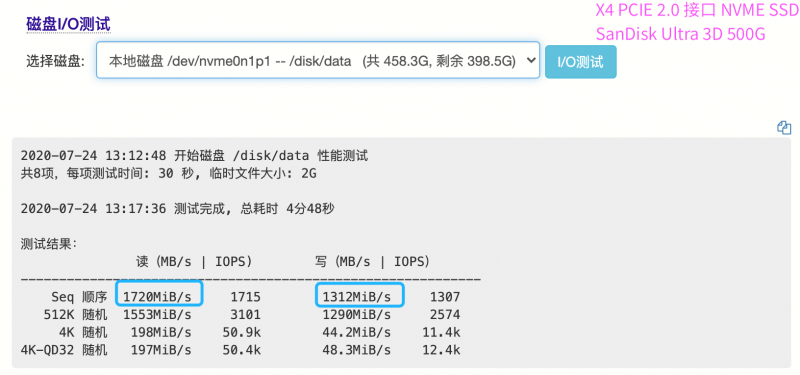Viewport: 800px width, 375px height.
Task: Click the sequential write IOPS value 1307
Action: (x=445, y=296)
